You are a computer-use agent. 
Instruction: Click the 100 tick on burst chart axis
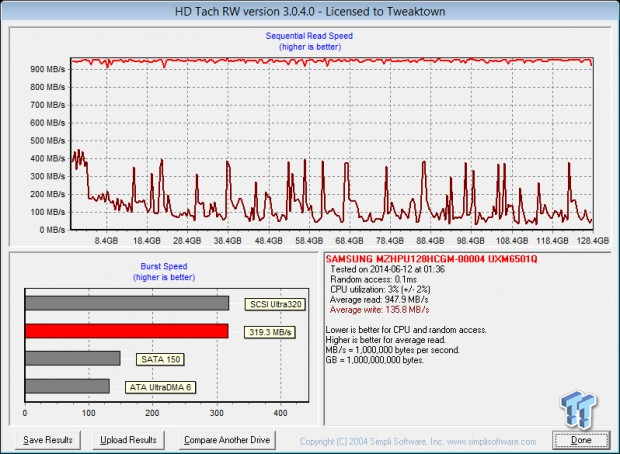pos(89,413)
